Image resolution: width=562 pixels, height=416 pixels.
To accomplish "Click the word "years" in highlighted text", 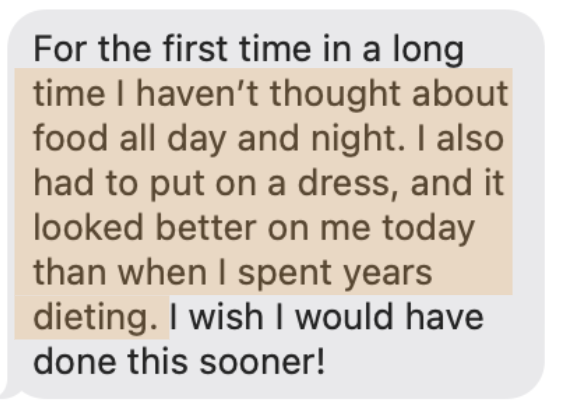I will tap(388, 274).
